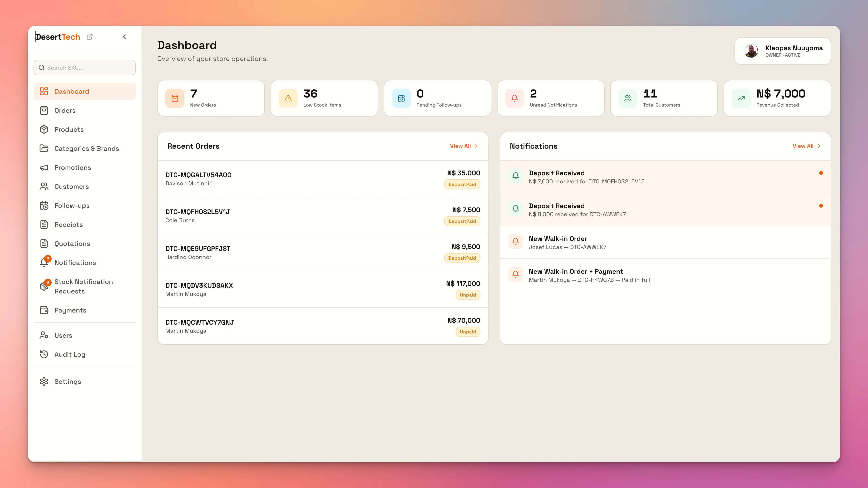The image size is (868, 488).
Task: Click View All in Notifications panel
Action: tap(806, 146)
